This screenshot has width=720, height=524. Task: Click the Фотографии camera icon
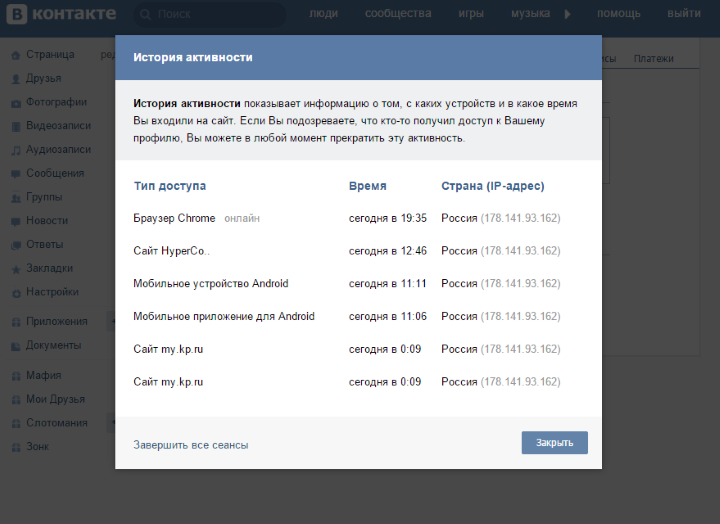[x=15, y=102]
